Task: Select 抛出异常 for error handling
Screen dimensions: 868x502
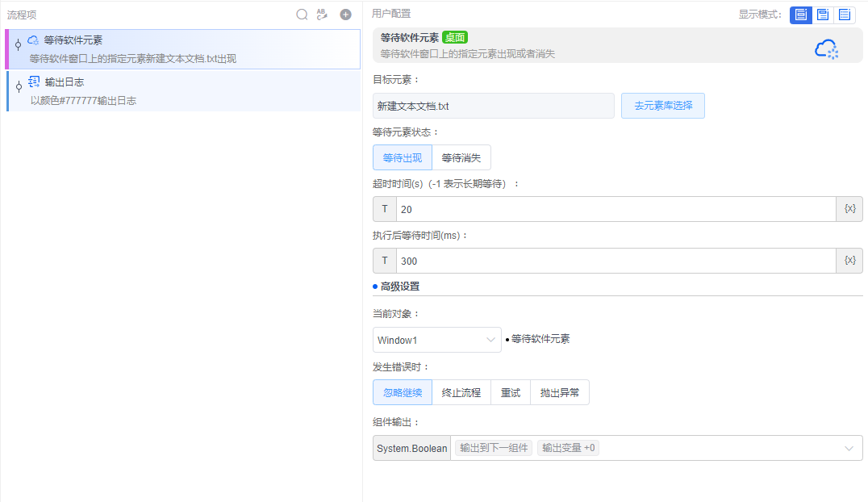Action: 559,391
